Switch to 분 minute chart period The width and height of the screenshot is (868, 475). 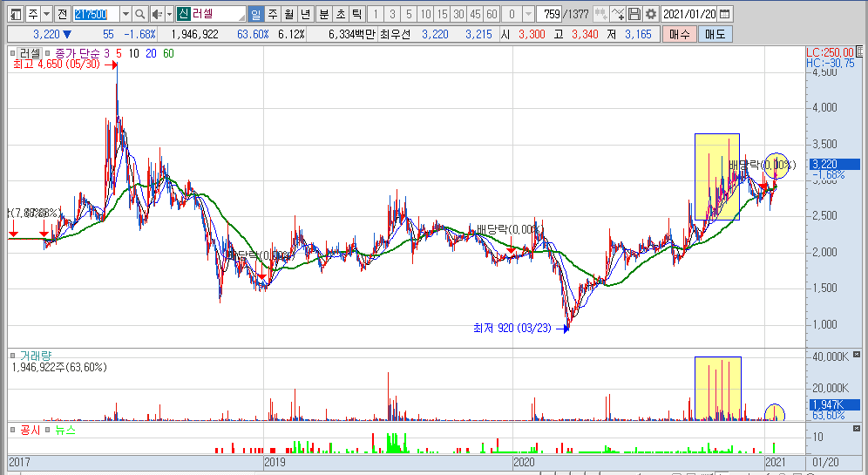[x=324, y=15]
